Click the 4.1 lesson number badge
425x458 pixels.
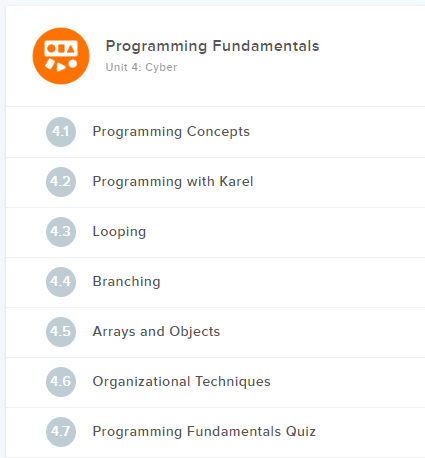(x=61, y=132)
